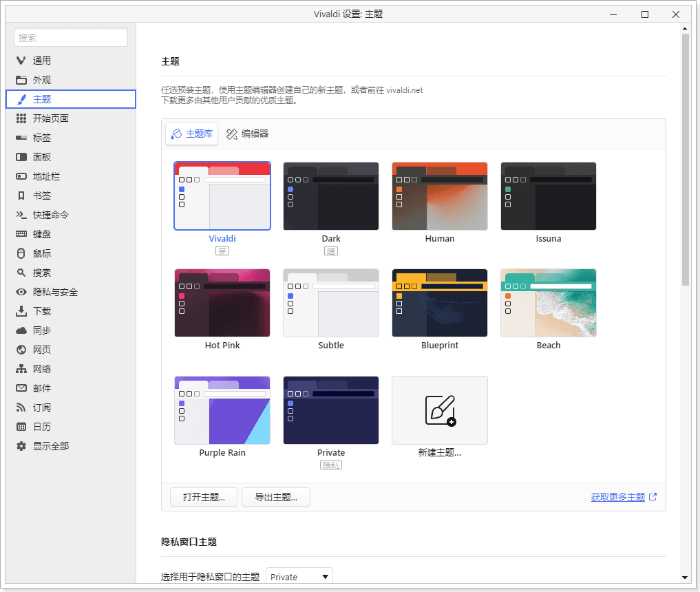Image resolution: width=700 pixels, height=592 pixels.
Task: Click the paintbrush icon beside 主题
Action: pos(21,99)
